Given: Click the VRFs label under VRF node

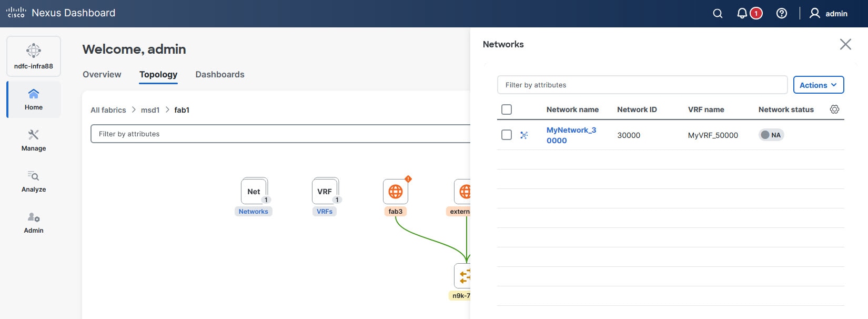Looking at the screenshot, I should coord(325,212).
